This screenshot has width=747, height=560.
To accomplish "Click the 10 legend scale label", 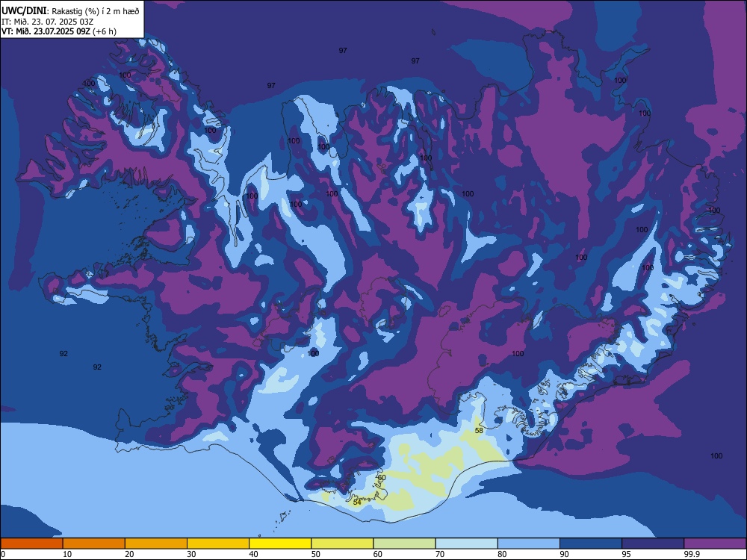I will coord(67,554).
